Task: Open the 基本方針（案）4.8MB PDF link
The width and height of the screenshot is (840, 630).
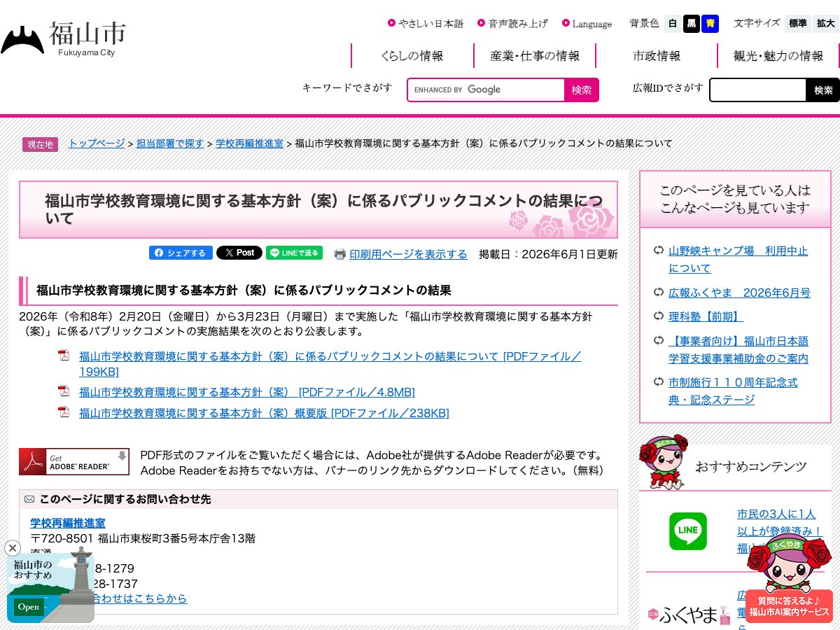Action: click(247, 392)
